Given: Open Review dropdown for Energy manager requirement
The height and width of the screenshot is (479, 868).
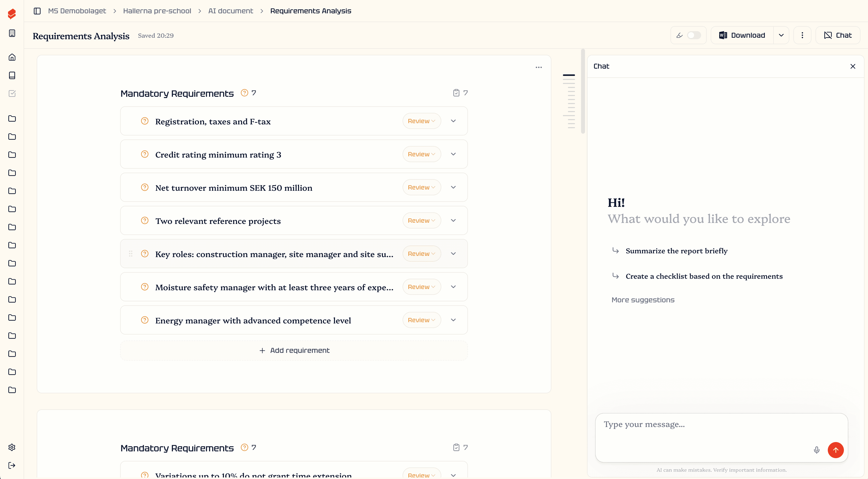Looking at the screenshot, I should pyautogui.click(x=421, y=320).
